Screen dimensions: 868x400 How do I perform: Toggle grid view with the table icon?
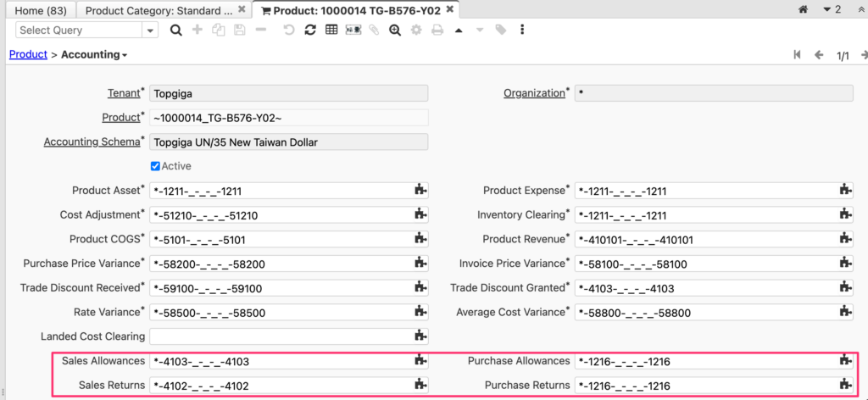[331, 30]
